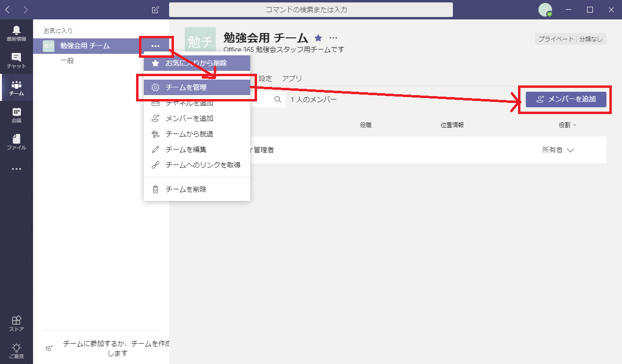This screenshot has height=364, width=622.
Task: Open the Activity (最新情報) bell icon
Action: 17,33
